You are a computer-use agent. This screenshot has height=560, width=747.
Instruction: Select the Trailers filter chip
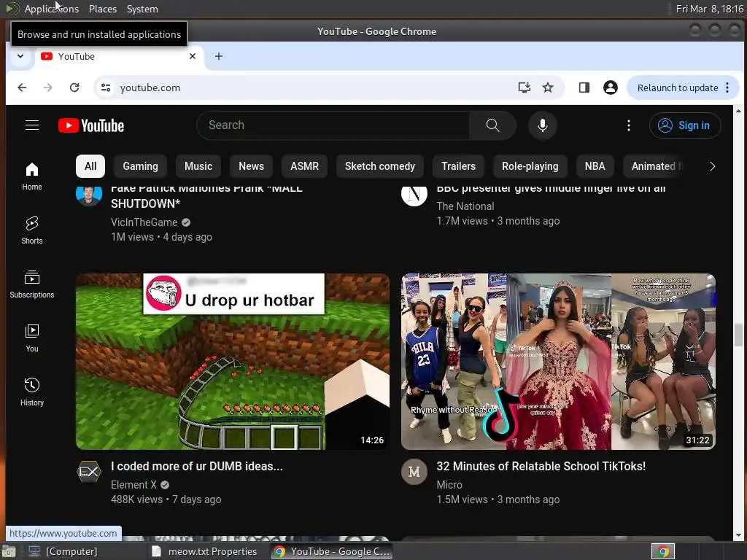pyautogui.click(x=458, y=166)
